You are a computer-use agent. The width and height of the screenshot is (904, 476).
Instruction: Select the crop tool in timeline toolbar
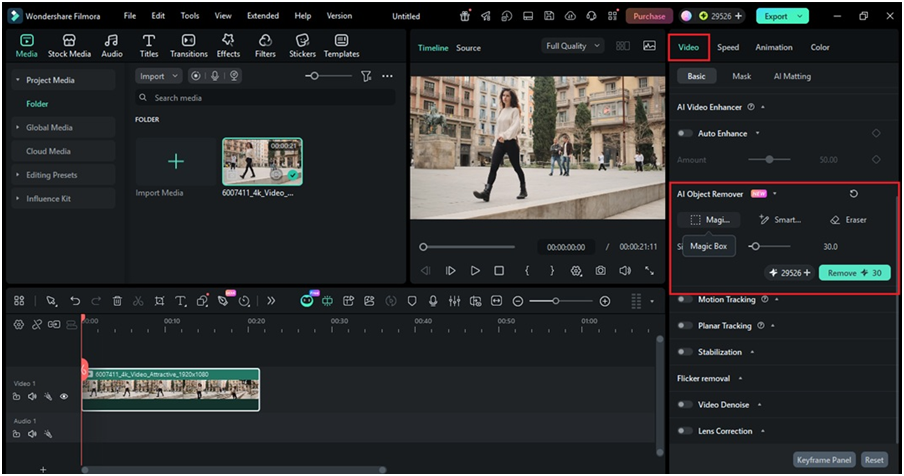point(159,301)
